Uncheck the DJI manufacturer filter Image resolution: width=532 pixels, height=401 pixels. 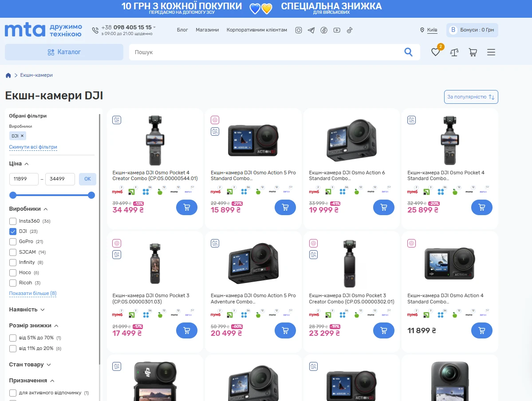coord(13,232)
